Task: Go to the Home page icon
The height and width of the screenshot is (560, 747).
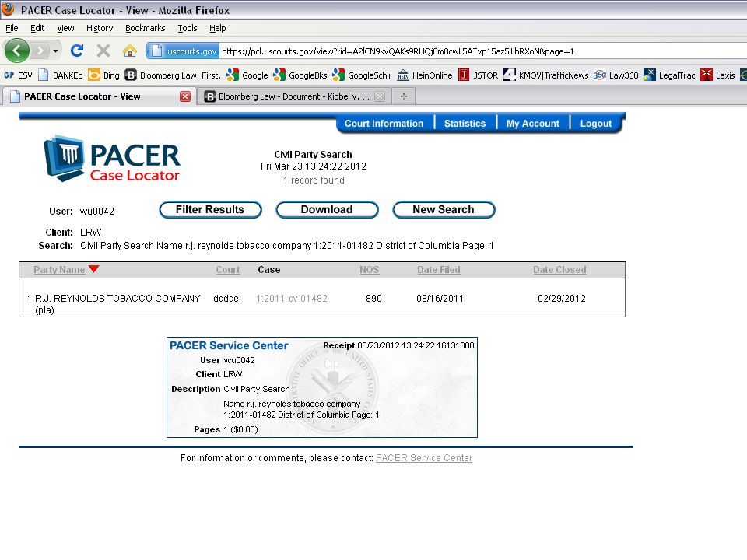Action: (130, 51)
